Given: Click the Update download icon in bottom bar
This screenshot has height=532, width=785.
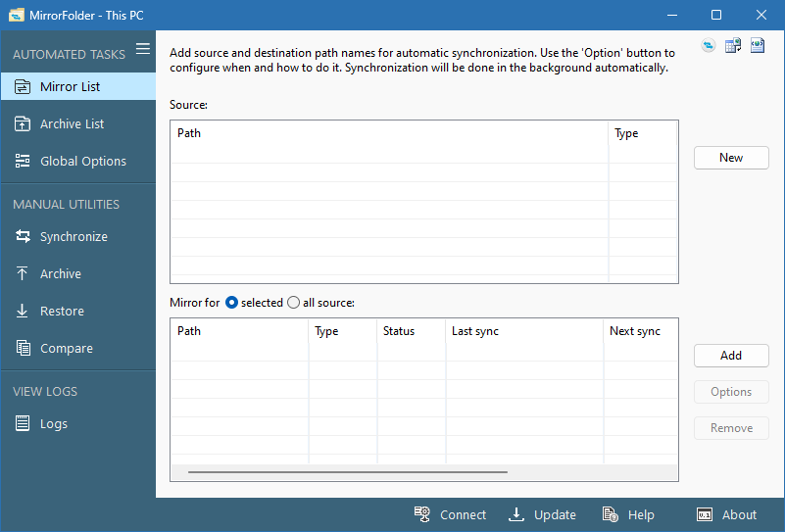Looking at the screenshot, I should 516,514.
